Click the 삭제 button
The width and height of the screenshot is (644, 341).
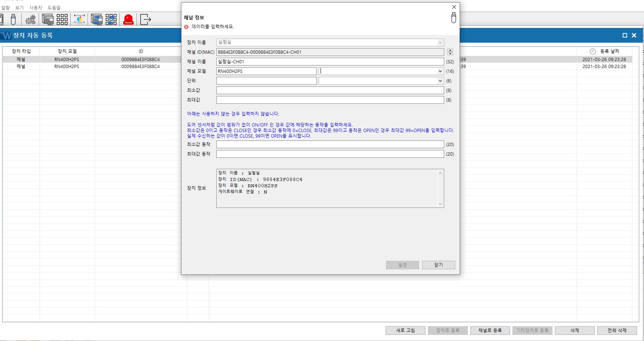pos(575,330)
